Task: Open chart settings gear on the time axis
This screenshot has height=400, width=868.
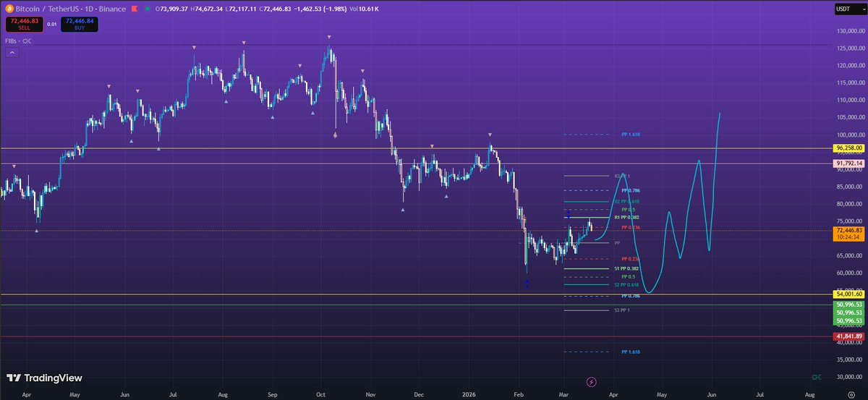Action: click(851, 396)
